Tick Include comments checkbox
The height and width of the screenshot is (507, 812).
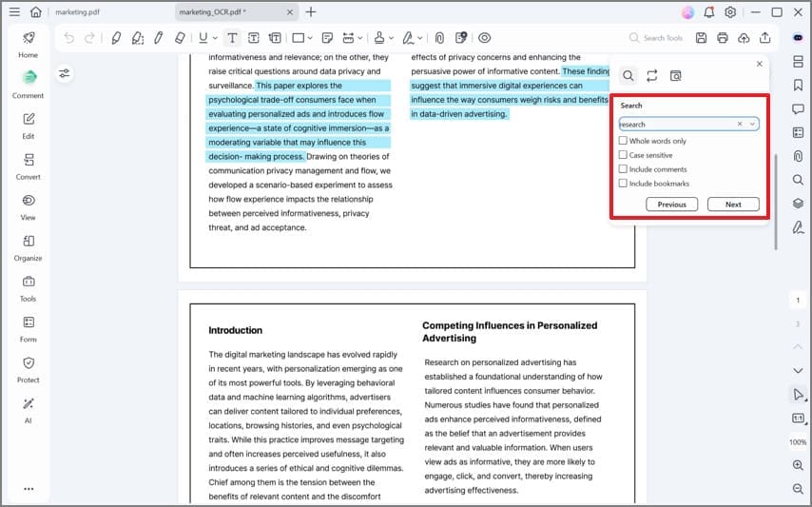tap(623, 168)
